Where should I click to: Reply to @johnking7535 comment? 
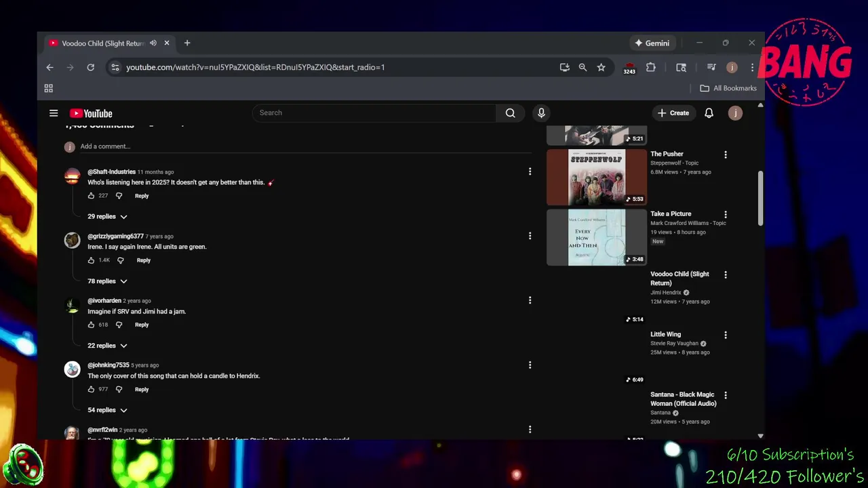coord(142,389)
